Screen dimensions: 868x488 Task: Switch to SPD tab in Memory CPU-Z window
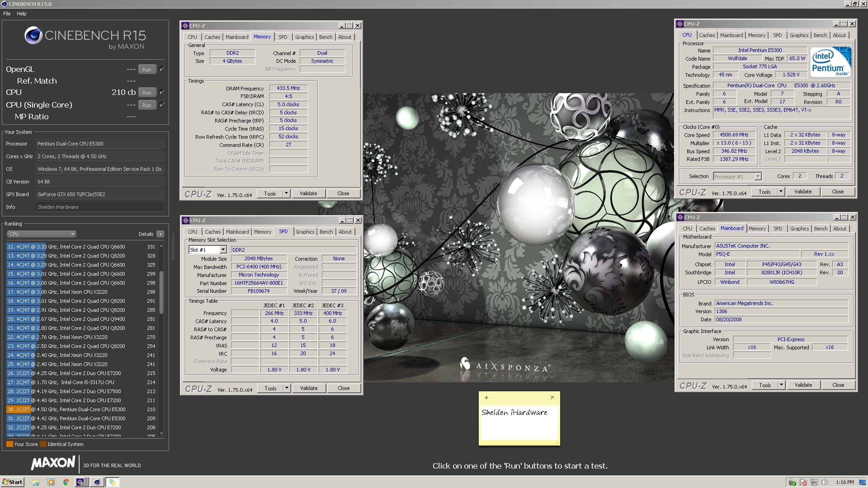click(x=283, y=37)
